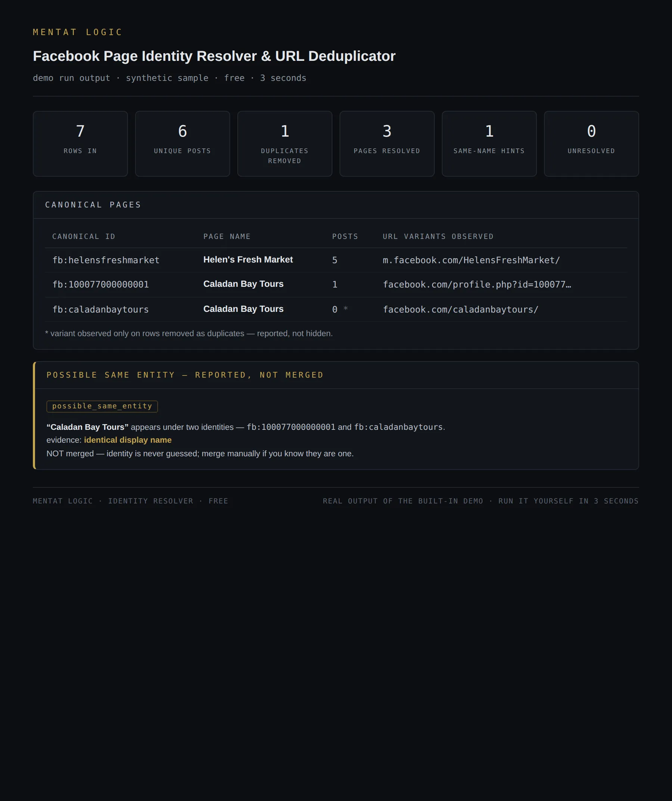Click the identical display name evidence text

click(x=128, y=440)
